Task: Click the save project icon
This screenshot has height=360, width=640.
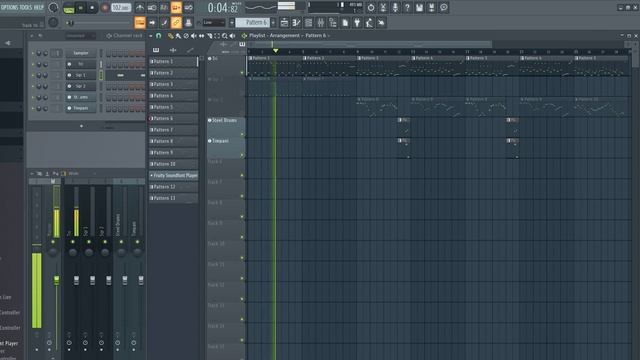Action: [x=419, y=7]
